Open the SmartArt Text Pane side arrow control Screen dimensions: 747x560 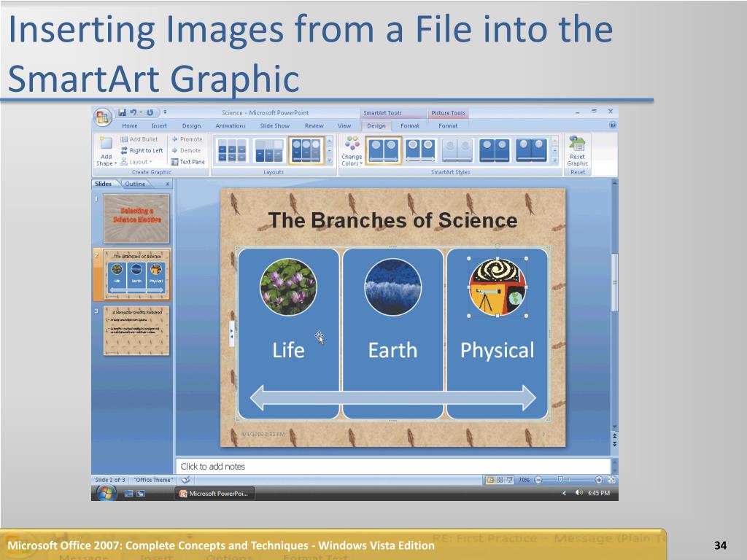click(x=232, y=333)
